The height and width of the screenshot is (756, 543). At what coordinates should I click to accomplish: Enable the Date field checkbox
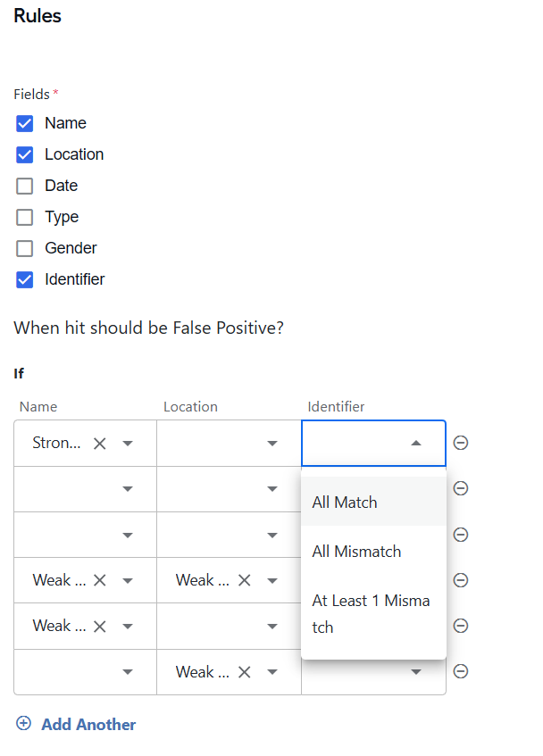(x=25, y=186)
